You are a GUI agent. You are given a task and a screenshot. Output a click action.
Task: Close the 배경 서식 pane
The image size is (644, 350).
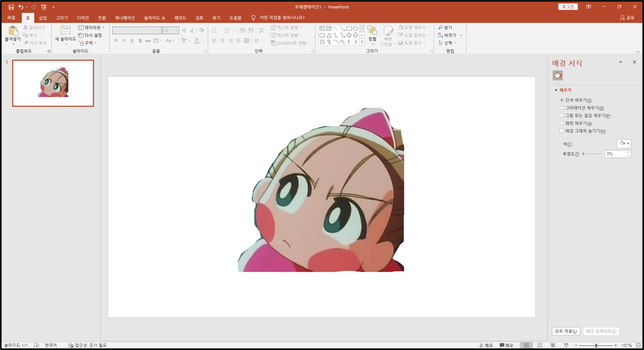(x=634, y=62)
